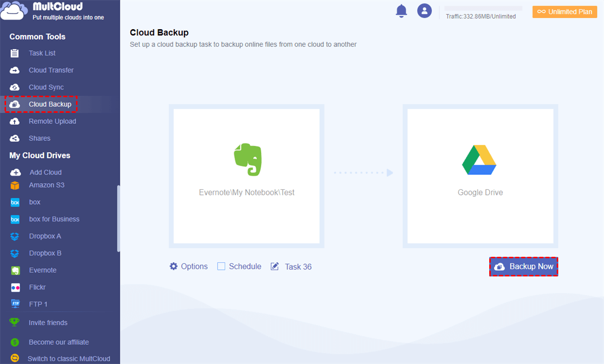The width and height of the screenshot is (604, 364).
Task: Select Evernote drive in sidebar
Action: coord(43,270)
